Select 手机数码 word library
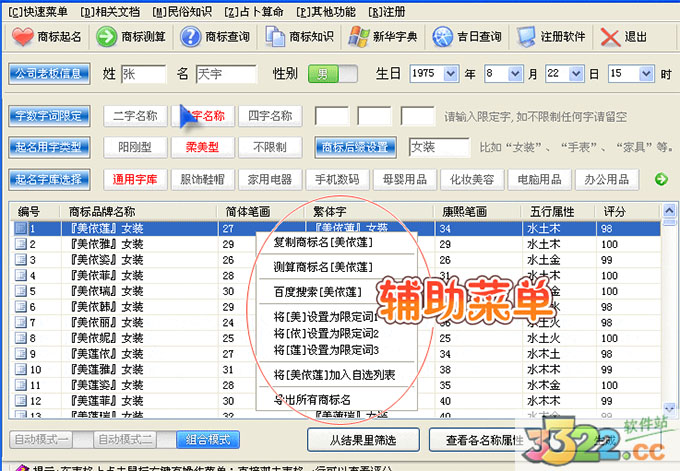The image size is (680, 471). click(337, 180)
